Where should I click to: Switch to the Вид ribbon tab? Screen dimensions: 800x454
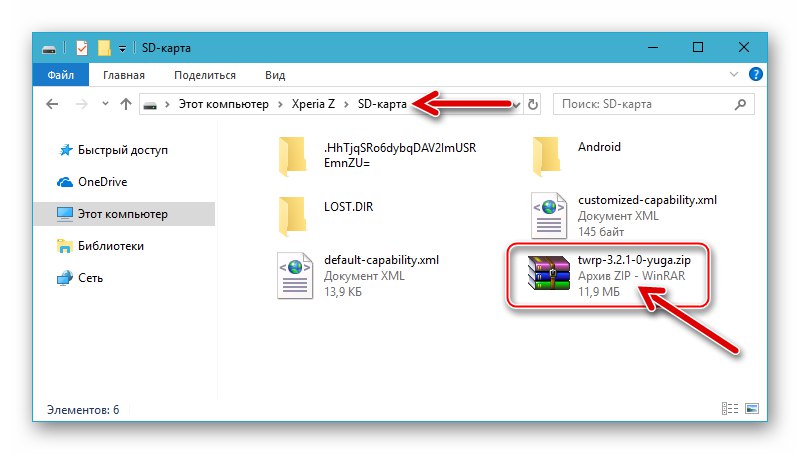tap(275, 75)
